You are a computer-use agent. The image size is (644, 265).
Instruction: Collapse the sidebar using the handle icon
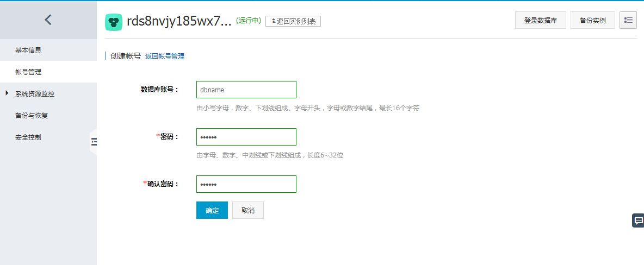coord(94,142)
